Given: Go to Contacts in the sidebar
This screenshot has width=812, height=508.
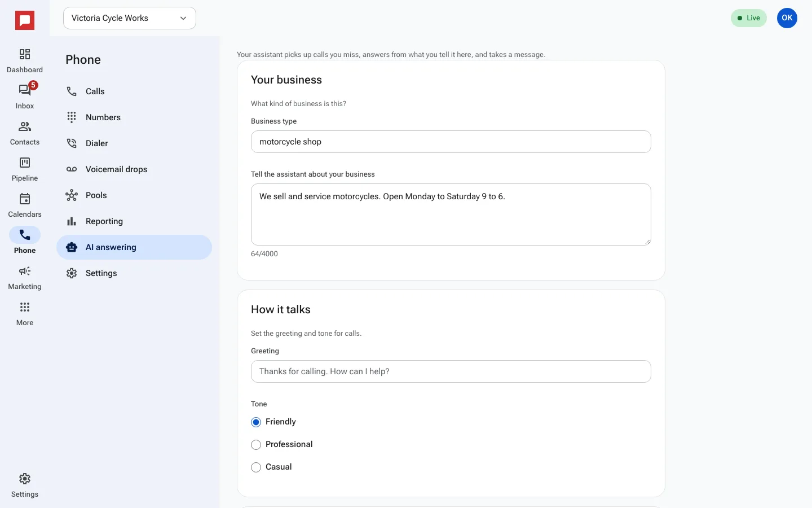Looking at the screenshot, I should pos(25,133).
